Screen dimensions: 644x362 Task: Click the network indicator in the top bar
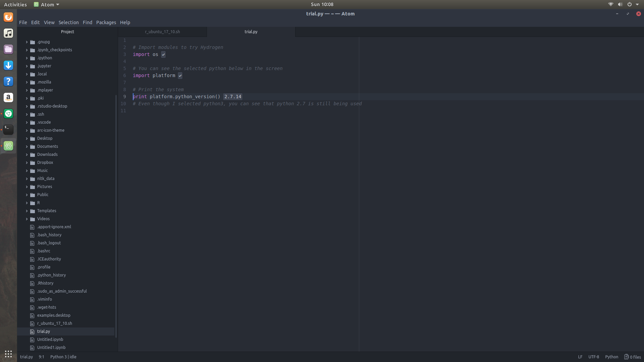(x=610, y=4)
